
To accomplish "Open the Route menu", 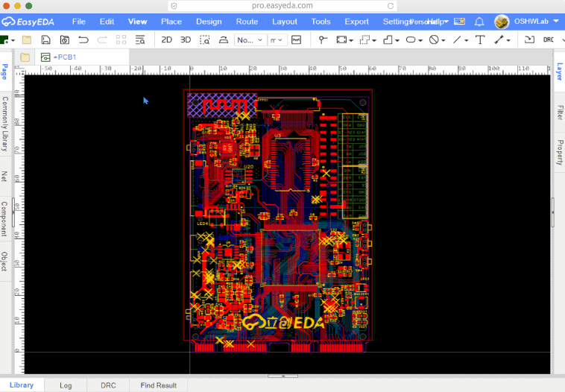I will point(247,22).
